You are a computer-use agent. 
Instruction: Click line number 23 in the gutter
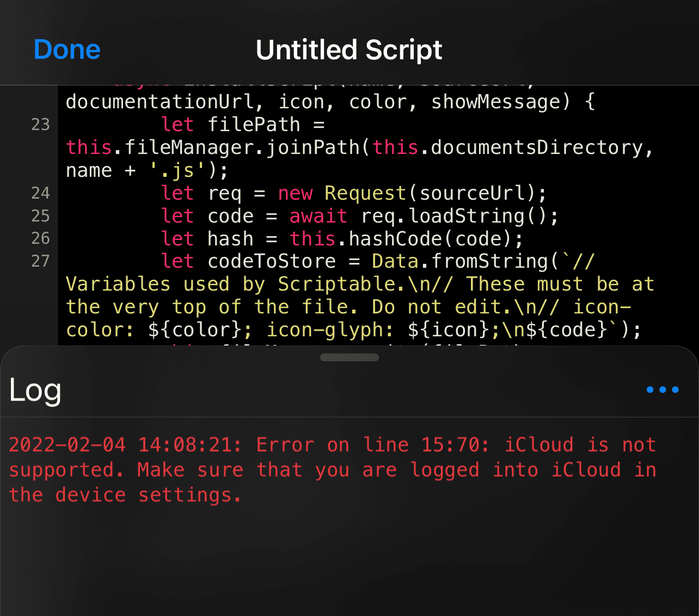point(41,125)
